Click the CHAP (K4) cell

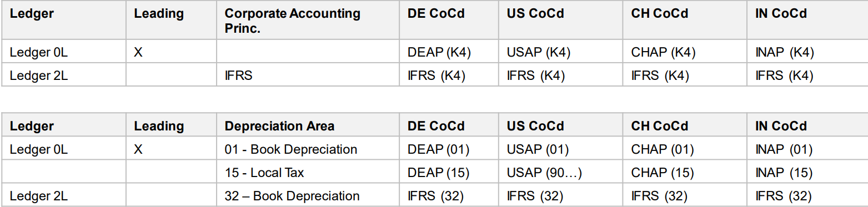[x=663, y=53]
